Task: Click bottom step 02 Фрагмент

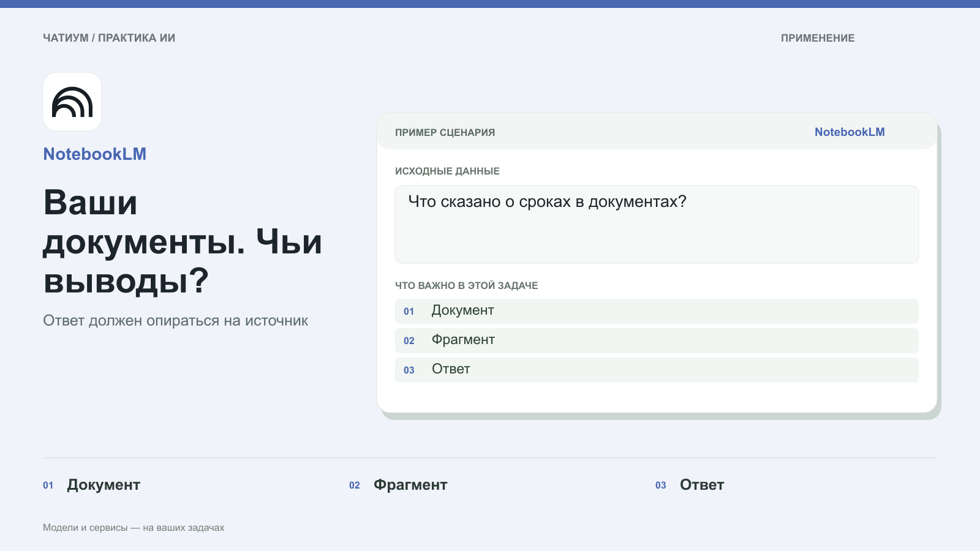Action: click(x=398, y=485)
